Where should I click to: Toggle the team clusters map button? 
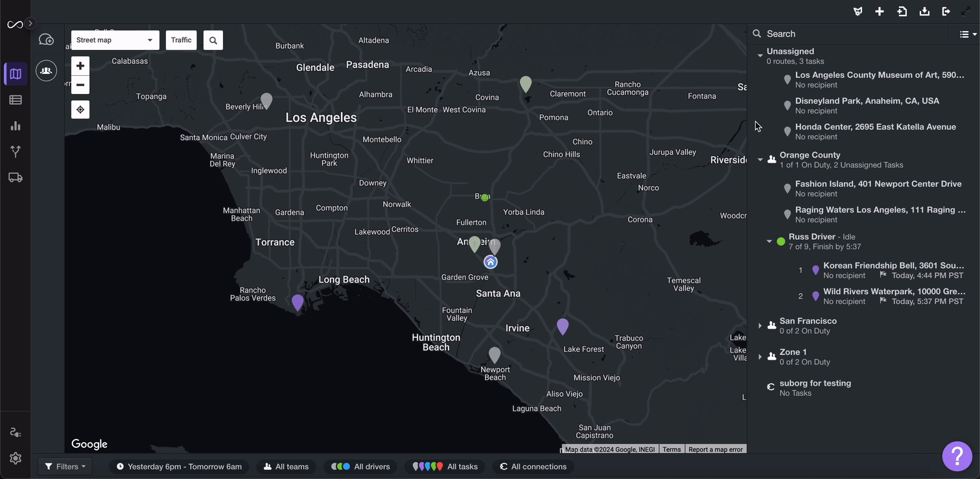[46, 71]
